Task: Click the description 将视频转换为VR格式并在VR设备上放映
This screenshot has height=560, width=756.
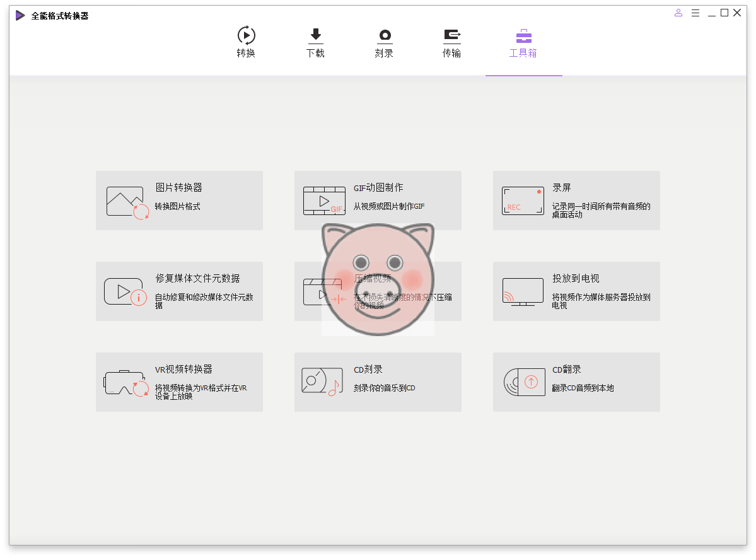Action: pyautogui.click(x=201, y=392)
